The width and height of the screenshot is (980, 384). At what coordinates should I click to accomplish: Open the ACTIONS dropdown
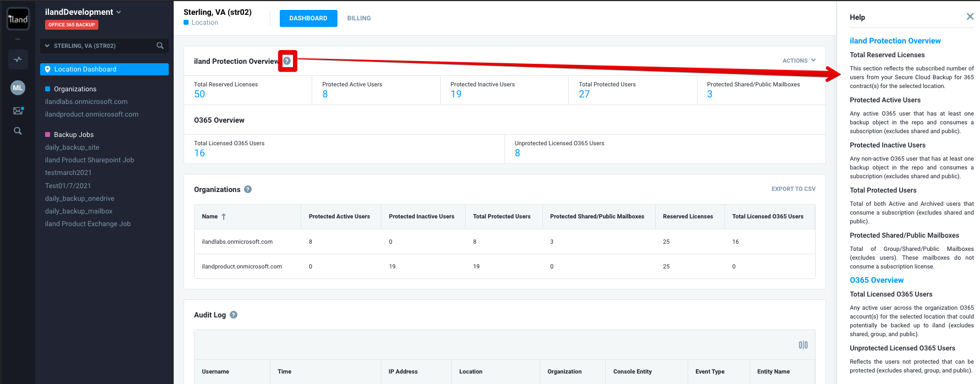[x=799, y=61]
